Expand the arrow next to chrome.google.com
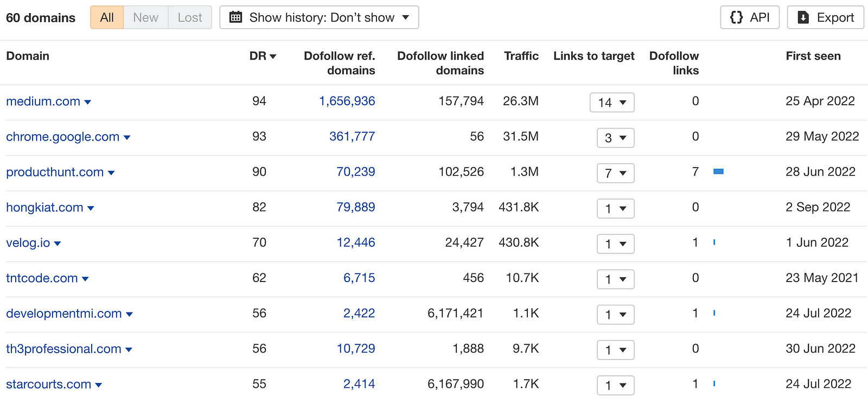 (x=127, y=137)
